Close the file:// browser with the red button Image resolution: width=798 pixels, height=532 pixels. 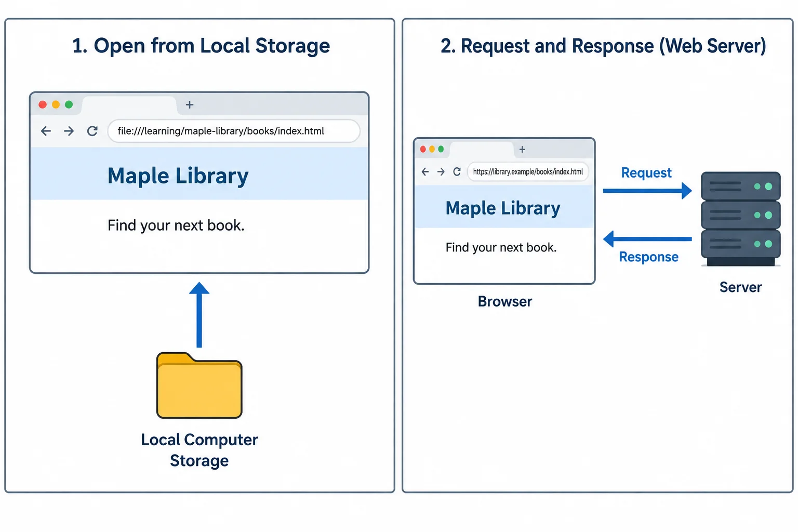(x=43, y=104)
